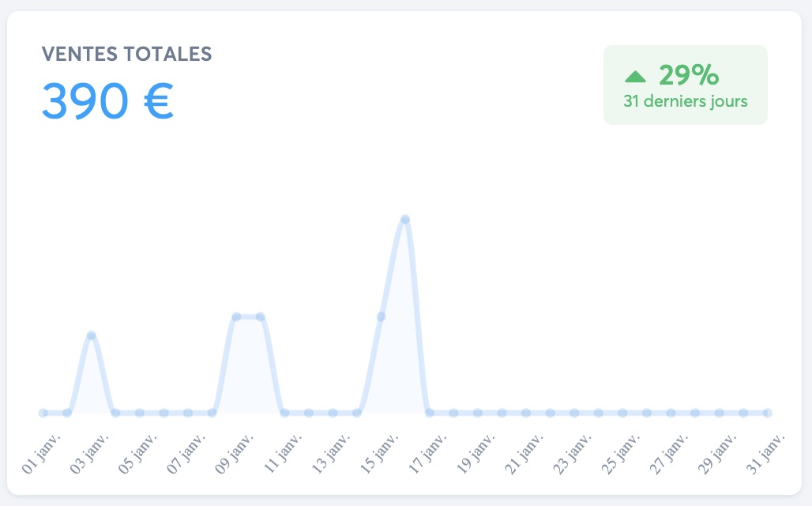The image size is (812, 506).
Task: Click the 29% growth badge
Action: (x=685, y=85)
